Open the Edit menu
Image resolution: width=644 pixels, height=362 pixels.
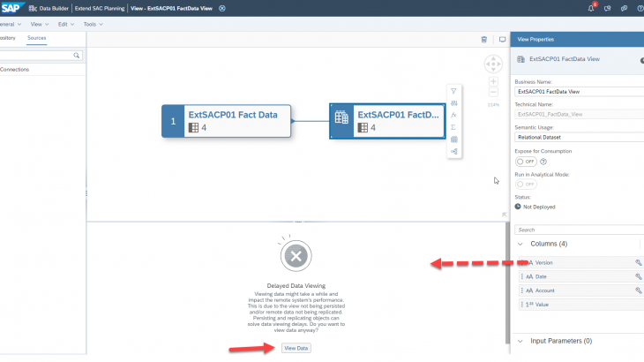(x=64, y=24)
